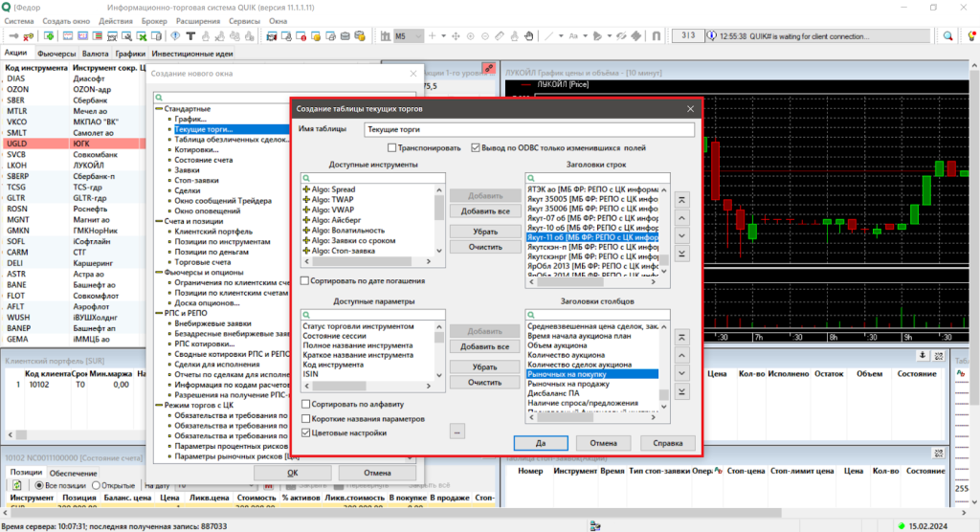
Task: Click the bold T text toolbar icon
Action: 190,36
